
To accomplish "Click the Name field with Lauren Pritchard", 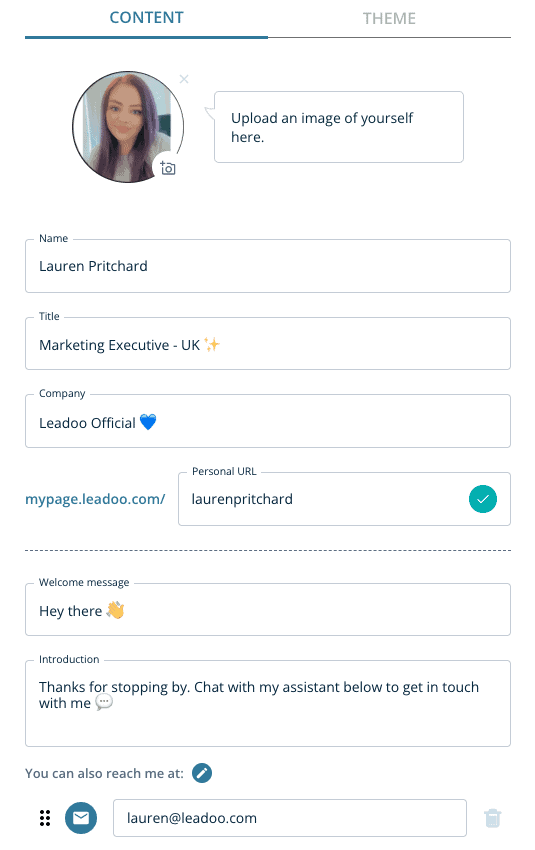I will click(268, 266).
